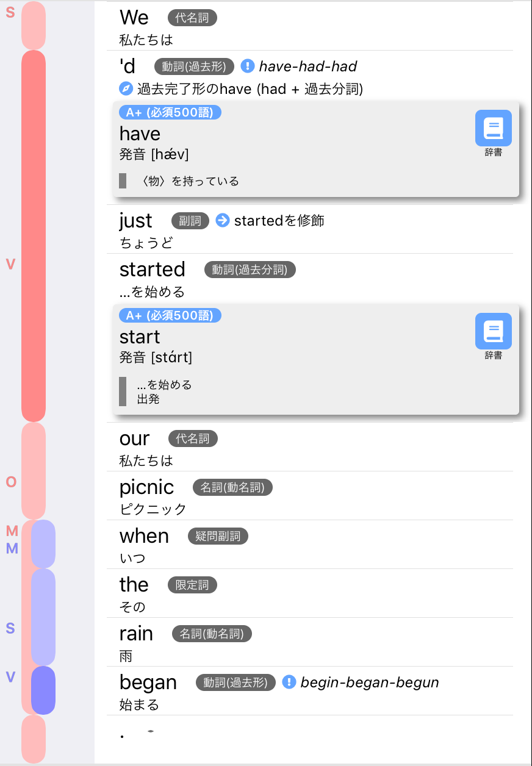Select the large red V verb bar
Screen dimensions: 532x766
34,236
